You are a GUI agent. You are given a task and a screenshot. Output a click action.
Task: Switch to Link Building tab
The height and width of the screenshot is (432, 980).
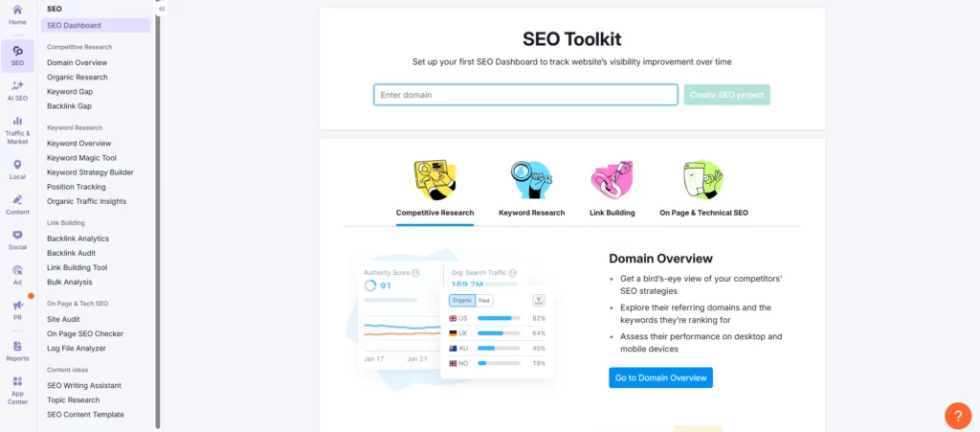pos(612,213)
